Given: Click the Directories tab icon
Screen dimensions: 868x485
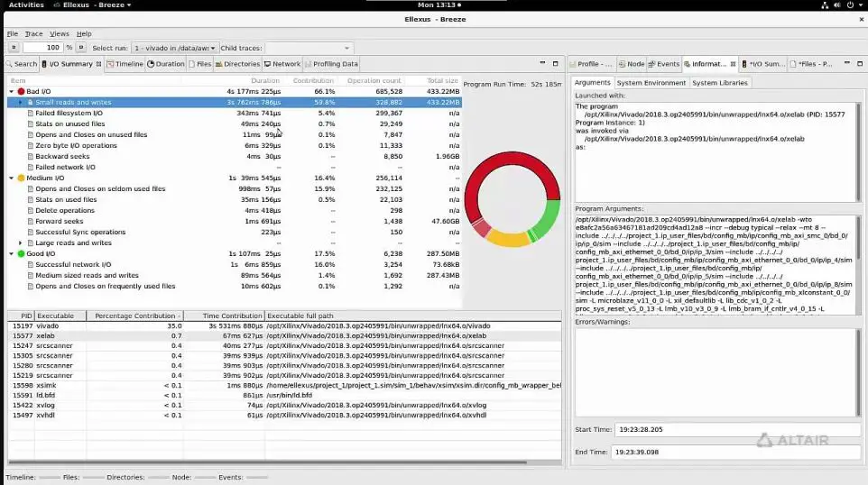Looking at the screenshot, I should point(218,64).
